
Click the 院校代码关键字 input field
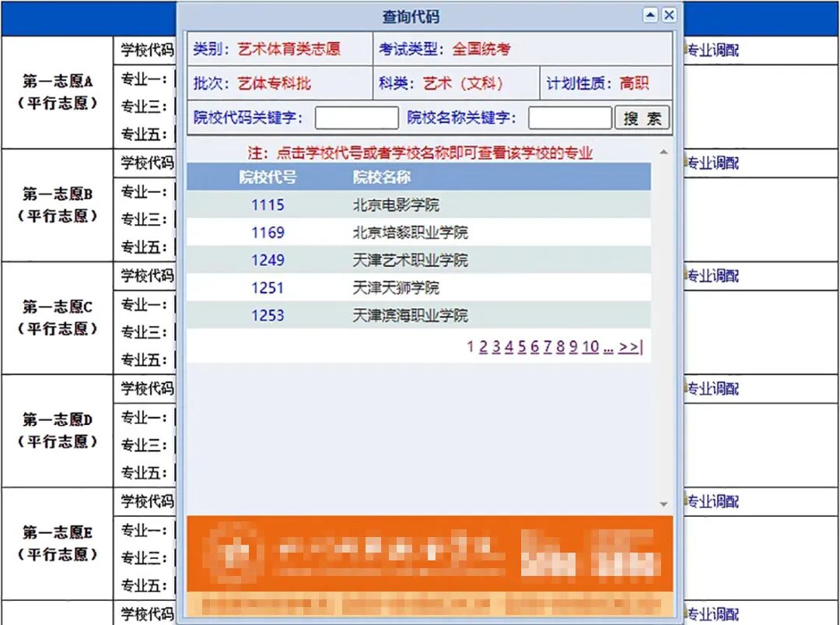tap(355, 118)
